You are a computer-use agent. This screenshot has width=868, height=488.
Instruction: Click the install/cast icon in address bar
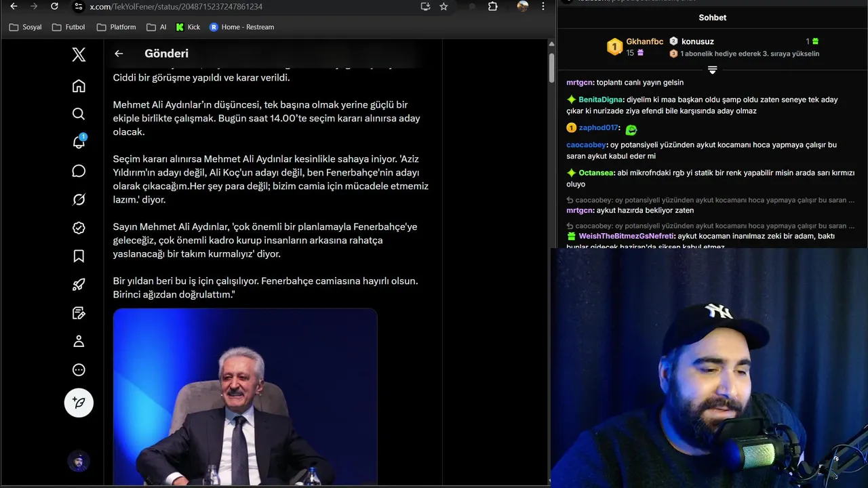[425, 6]
